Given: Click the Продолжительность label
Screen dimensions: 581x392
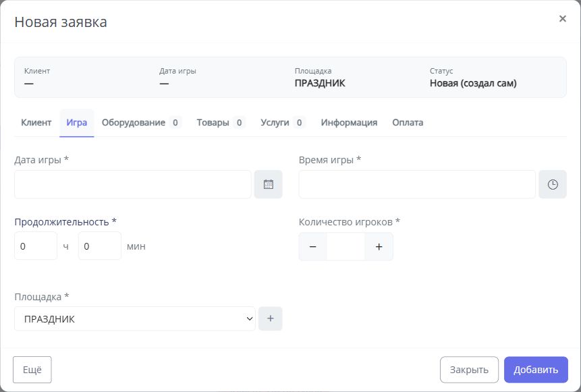Looking at the screenshot, I should coord(65,222).
